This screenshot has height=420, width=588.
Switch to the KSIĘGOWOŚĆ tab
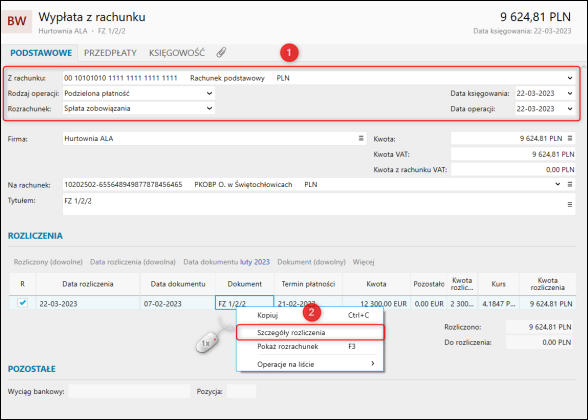177,53
